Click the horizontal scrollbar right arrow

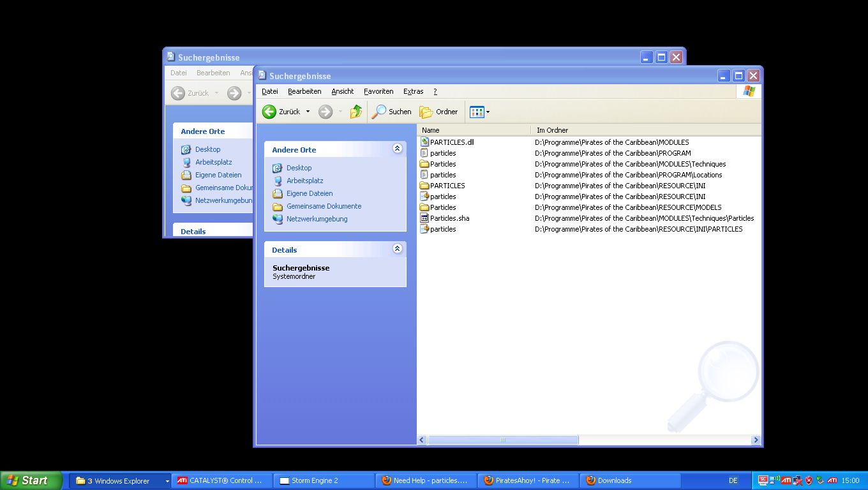(756, 440)
